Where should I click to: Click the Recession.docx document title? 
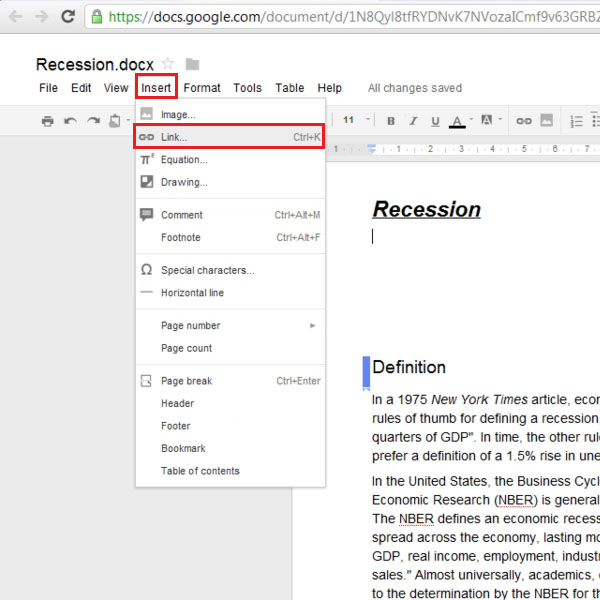95,64
